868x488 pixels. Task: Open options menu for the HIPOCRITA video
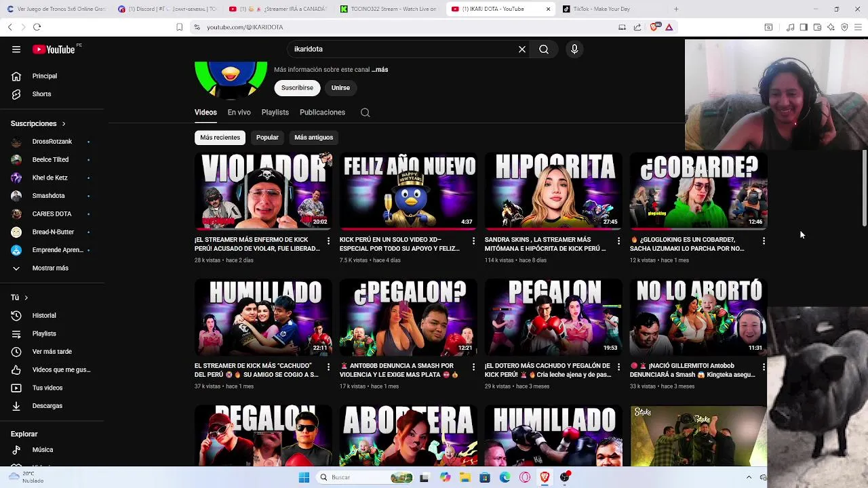click(x=618, y=241)
